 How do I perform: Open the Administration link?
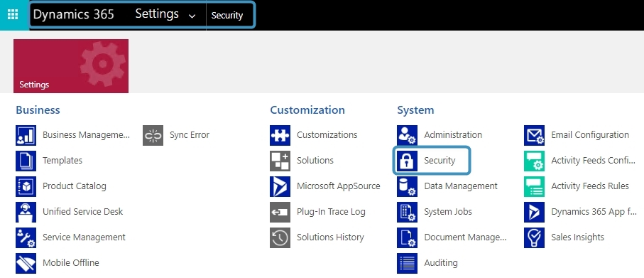[x=453, y=135]
